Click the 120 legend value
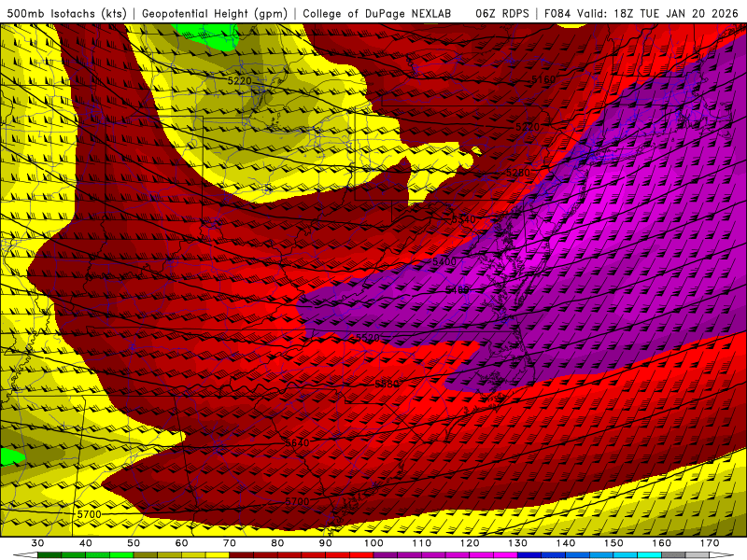Viewport: 747px width, 560px height. tap(470, 543)
